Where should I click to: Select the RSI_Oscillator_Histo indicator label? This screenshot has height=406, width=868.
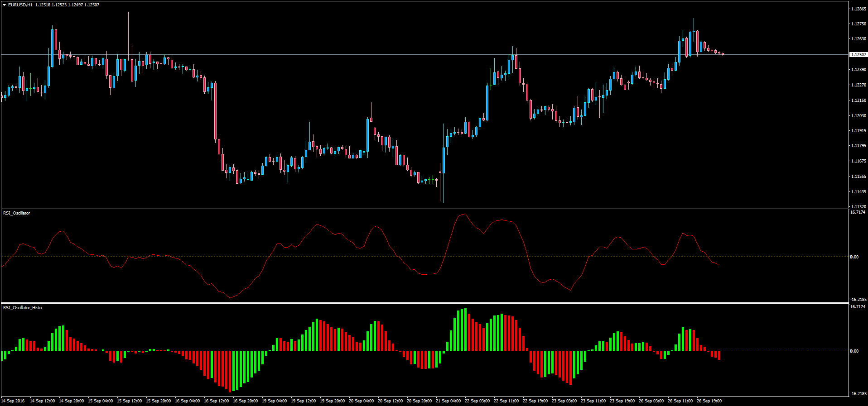tap(23, 307)
